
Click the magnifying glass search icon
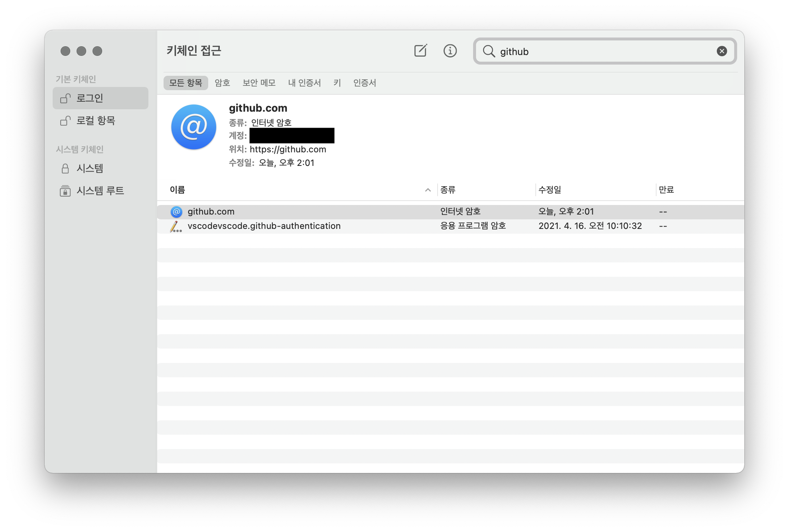click(489, 51)
